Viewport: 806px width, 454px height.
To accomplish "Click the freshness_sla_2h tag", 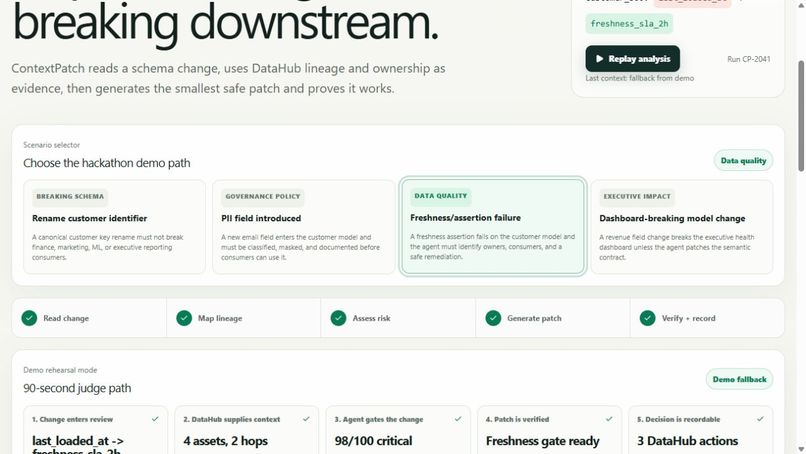I will 629,24.
